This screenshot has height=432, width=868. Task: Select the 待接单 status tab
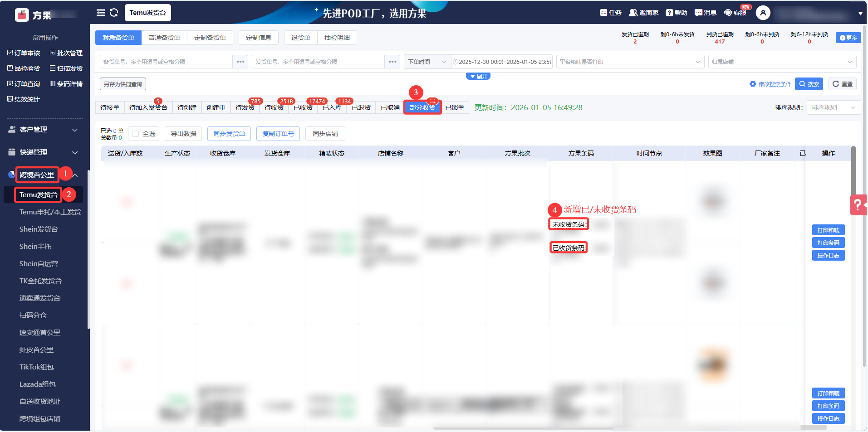tap(110, 107)
